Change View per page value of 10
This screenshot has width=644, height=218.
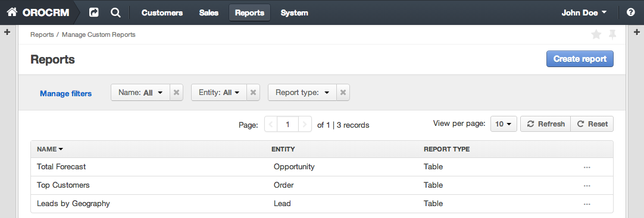point(504,124)
